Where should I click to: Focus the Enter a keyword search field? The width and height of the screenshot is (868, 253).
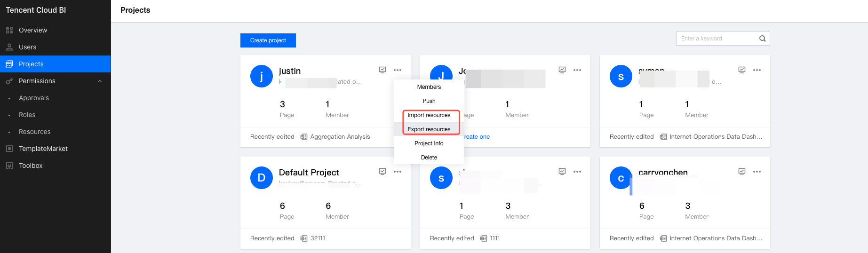pos(717,39)
